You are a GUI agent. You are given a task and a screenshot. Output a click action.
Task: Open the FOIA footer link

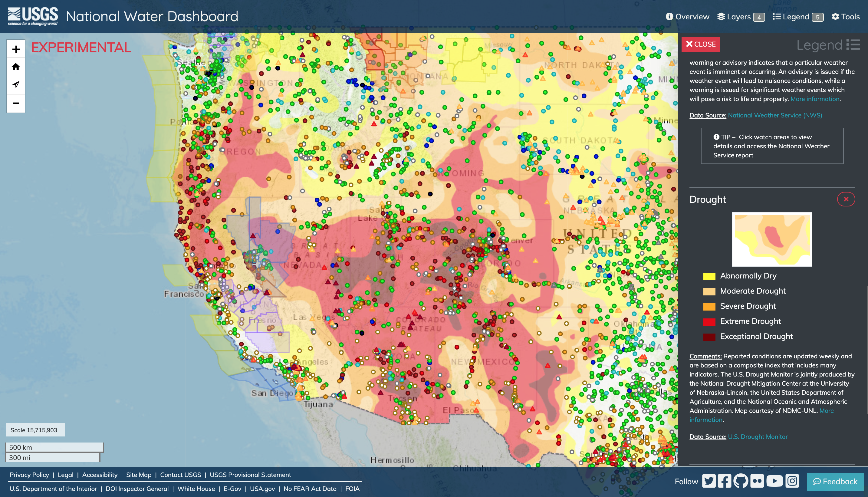point(352,489)
